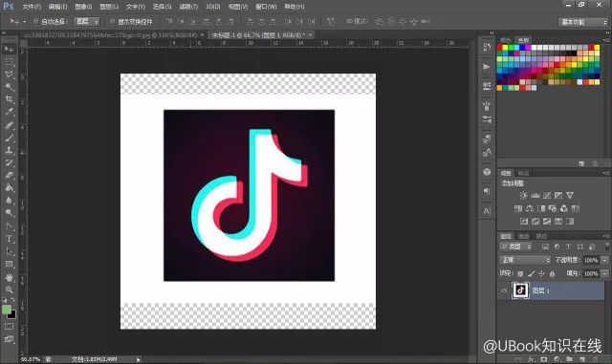Screen dimensions: 612x364
Task: Select the Eyedropper tool
Action: tap(9, 112)
